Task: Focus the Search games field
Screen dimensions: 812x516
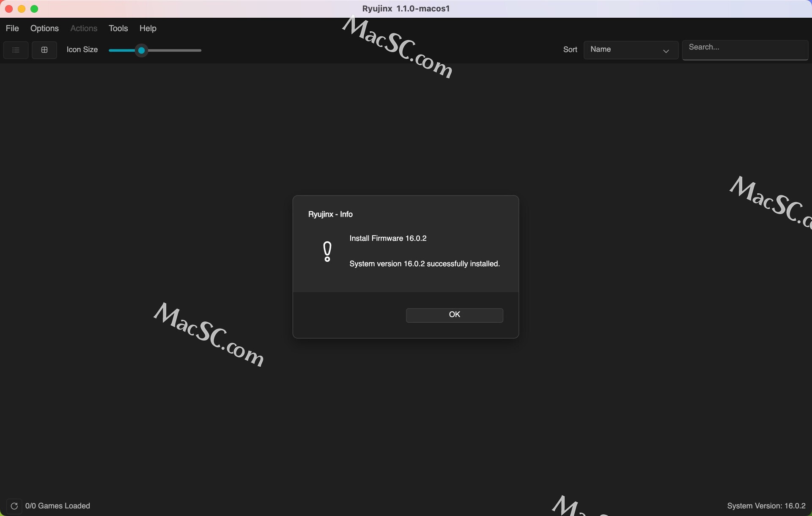Action: [x=745, y=50]
